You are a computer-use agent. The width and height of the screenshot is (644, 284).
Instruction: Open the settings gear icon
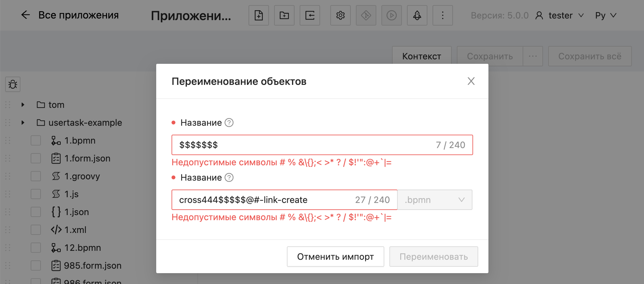(340, 15)
